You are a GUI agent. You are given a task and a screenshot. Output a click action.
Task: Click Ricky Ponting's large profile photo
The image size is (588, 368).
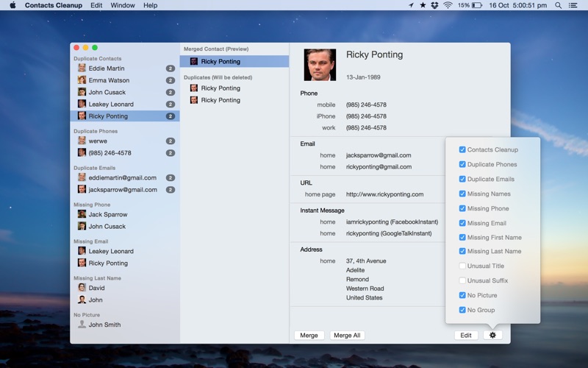320,65
